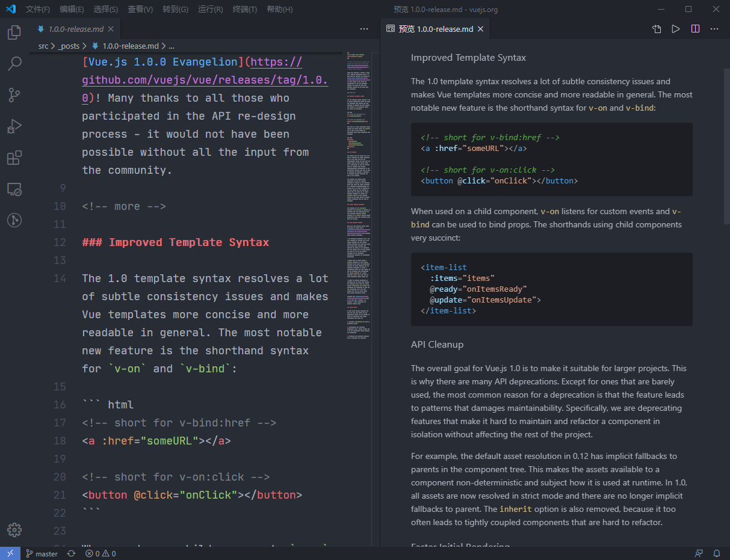Viewport: 730px width, 560px height.
Task: Split the preview editor to the right
Action: [x=695, y=29]
